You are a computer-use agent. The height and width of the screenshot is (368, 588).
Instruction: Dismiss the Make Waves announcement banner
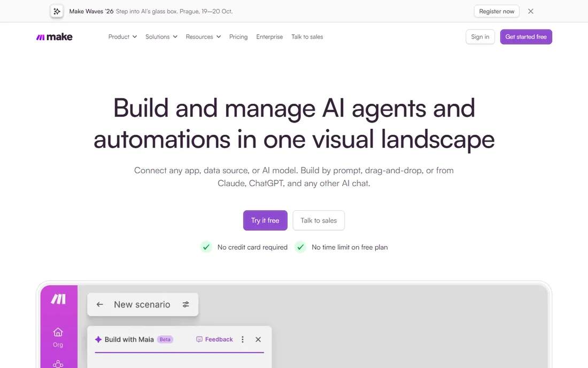[x=531, y=11]
